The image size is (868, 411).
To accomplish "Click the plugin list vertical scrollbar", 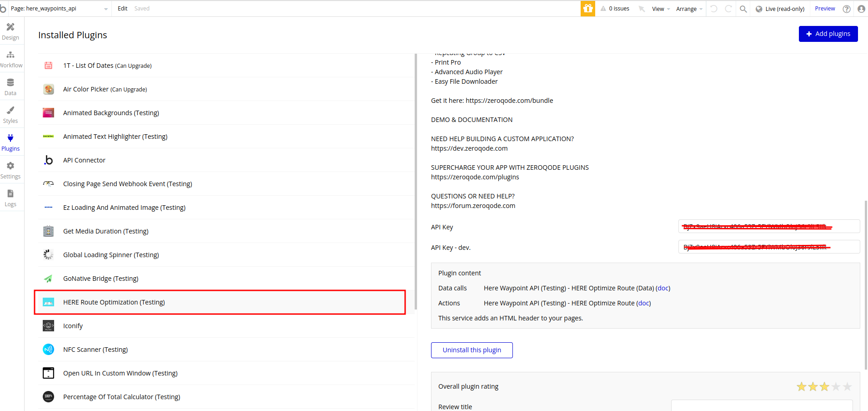I will (x=416, y=182).
